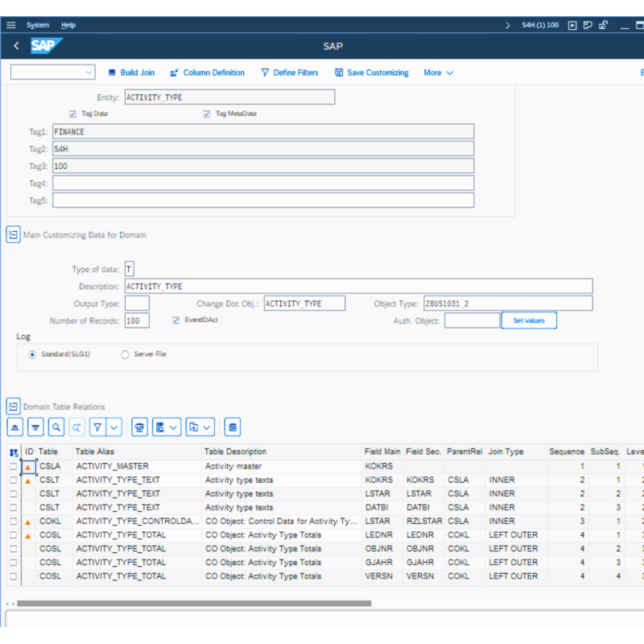Expand the More toolbar menu
The image size is (644, 644).
coord(439,72)
